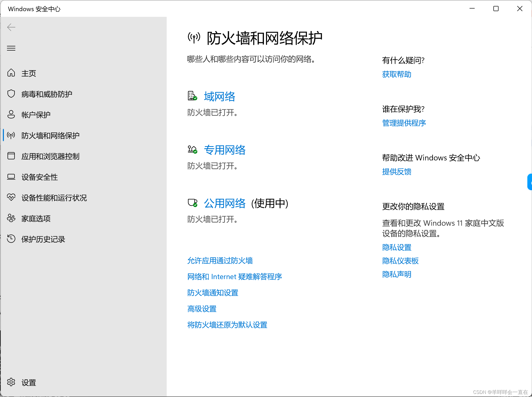Expand the navigation hamburger menu
The image size is (532, 397).
coord(11,48)
